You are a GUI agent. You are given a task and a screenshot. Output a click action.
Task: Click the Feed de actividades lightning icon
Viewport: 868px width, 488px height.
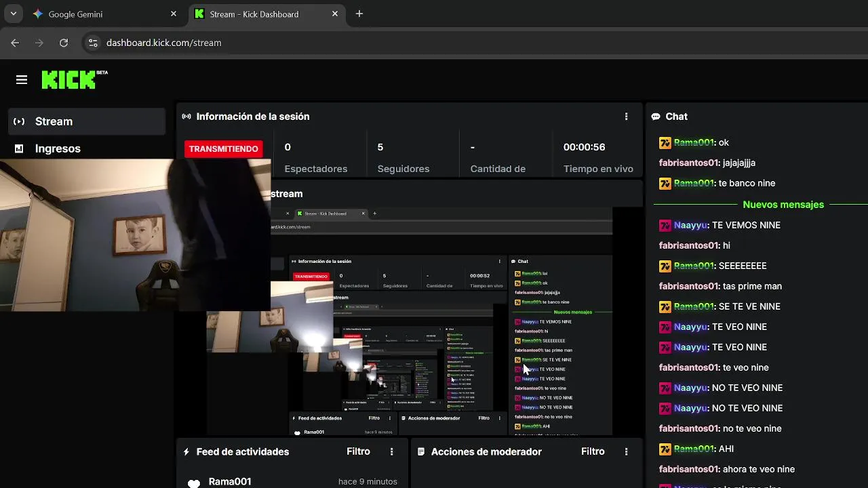coord(186,451)
